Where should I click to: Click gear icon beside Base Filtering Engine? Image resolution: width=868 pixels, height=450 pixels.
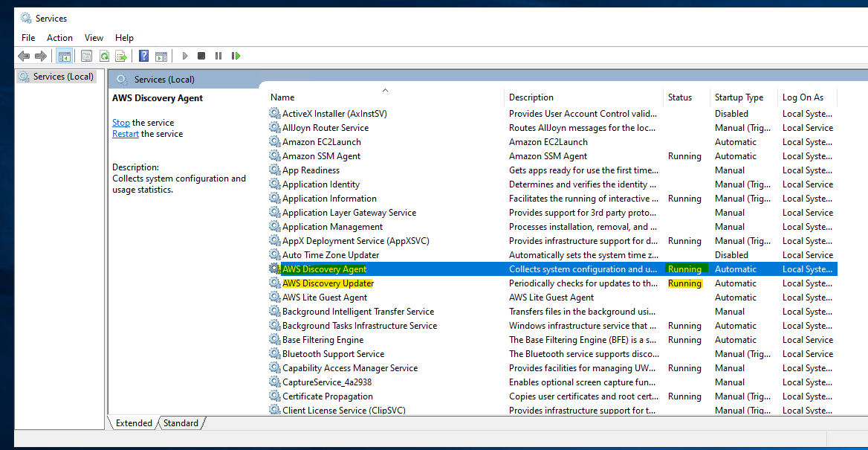coord(274,340)
